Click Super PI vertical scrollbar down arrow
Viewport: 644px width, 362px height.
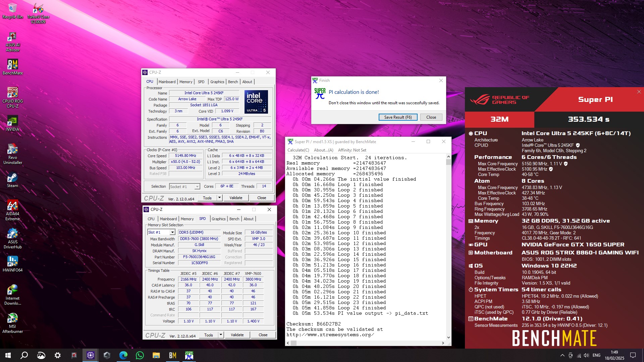point(448,338)
